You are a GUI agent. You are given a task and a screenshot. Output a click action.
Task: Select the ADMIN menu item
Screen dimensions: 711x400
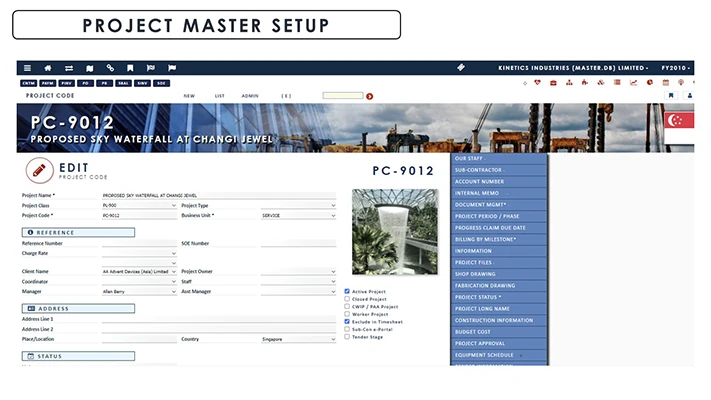coord(250,96)
